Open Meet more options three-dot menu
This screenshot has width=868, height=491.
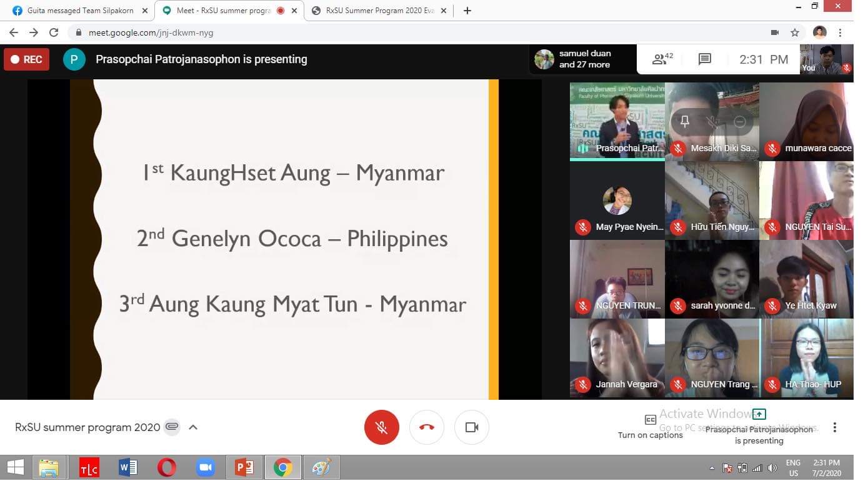[834, 427]
